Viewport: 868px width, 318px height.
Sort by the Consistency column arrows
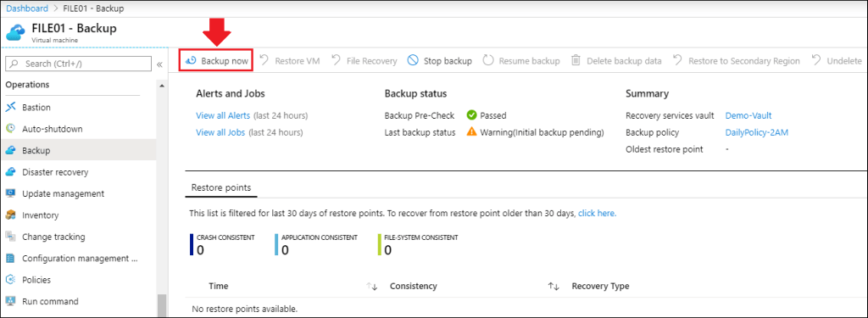(554, 287)
